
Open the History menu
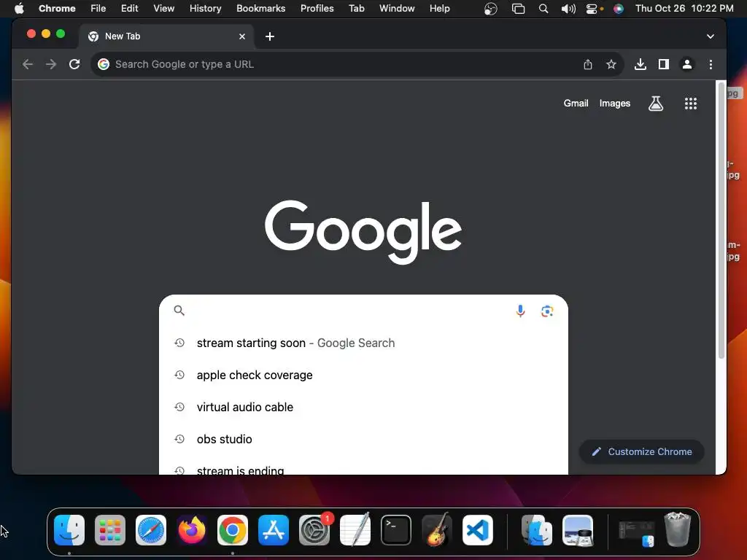tap(205, 9)
